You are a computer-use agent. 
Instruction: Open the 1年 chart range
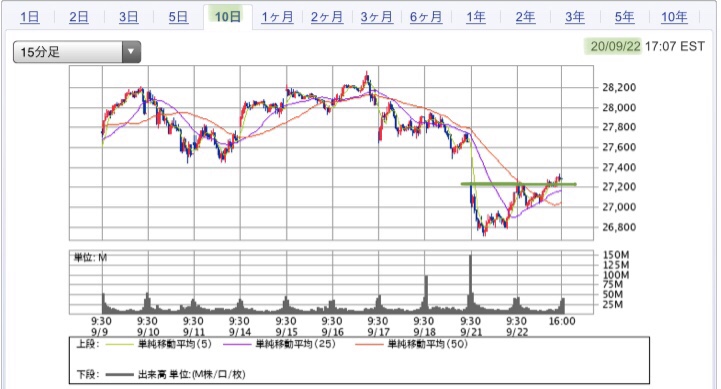pyautogui.click(x=475, y=17)
